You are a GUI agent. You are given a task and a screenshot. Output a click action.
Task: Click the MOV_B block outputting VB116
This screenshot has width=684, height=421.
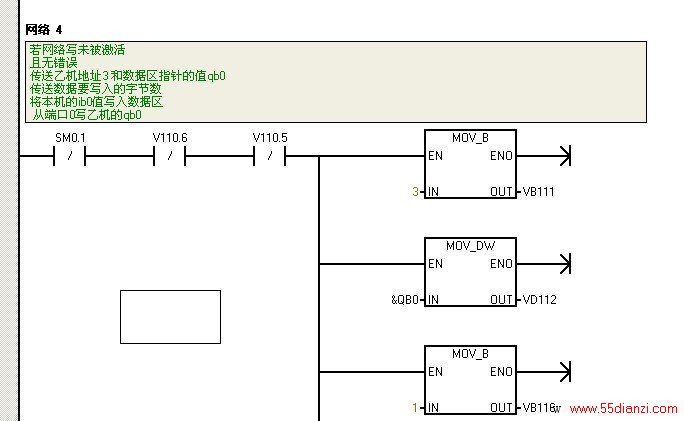pyautogui.click(x=470, y=380)
